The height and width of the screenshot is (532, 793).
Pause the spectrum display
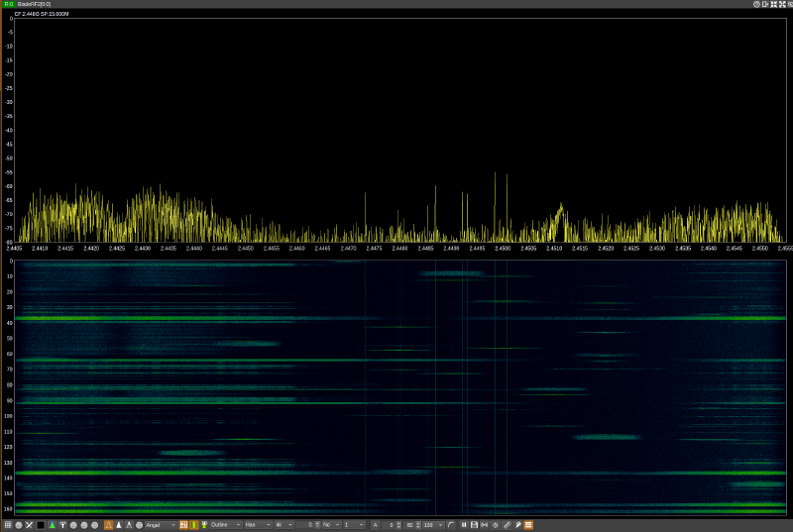point(464,524)
